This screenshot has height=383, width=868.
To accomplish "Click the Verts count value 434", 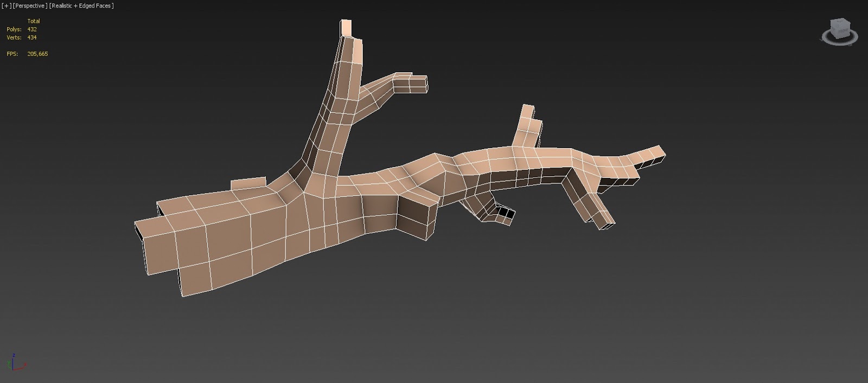I will 32,37.
